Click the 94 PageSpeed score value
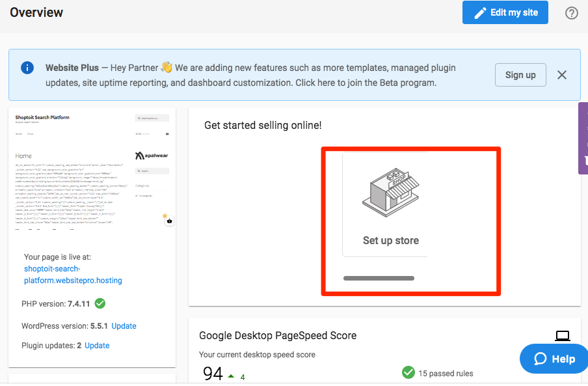Image resolution: width=588 pixels, height=386 pixels. (213, 374)
